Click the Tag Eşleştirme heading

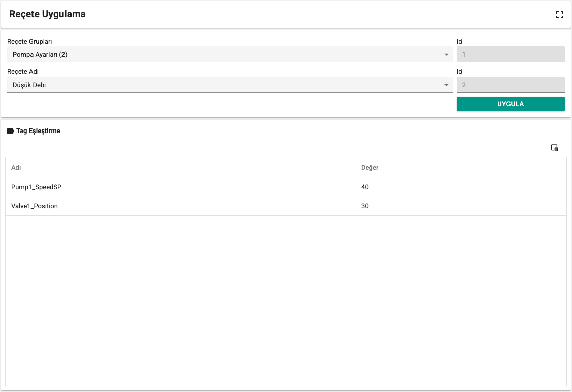click(x=38, y=131)
